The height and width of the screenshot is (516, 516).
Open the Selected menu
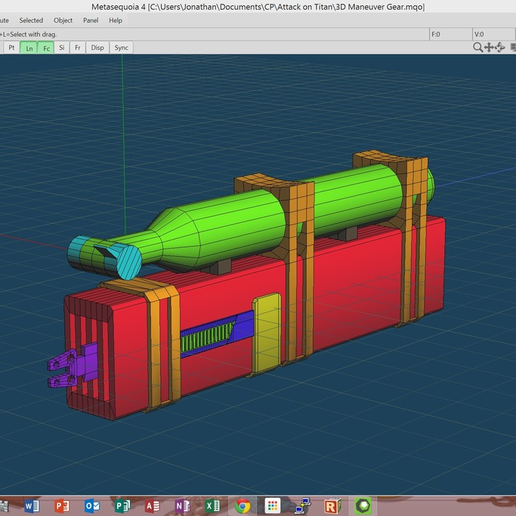31,20
